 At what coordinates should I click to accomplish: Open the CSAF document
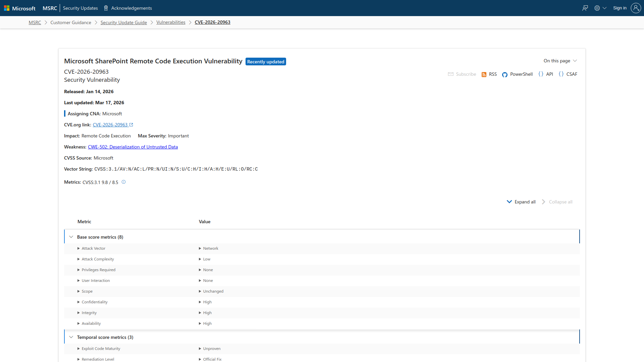568,74
